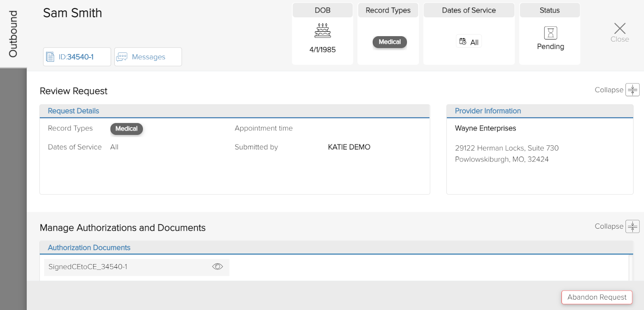Click the KATIE DEMO submitter name

pos(349,147)
